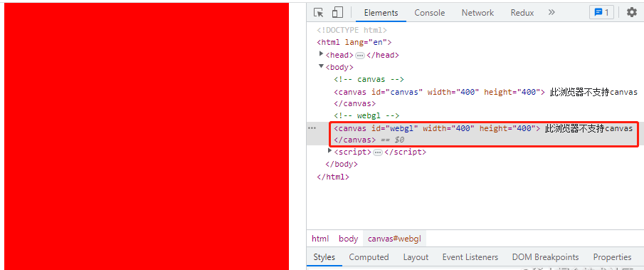Open the Network tab

[477, 13]
